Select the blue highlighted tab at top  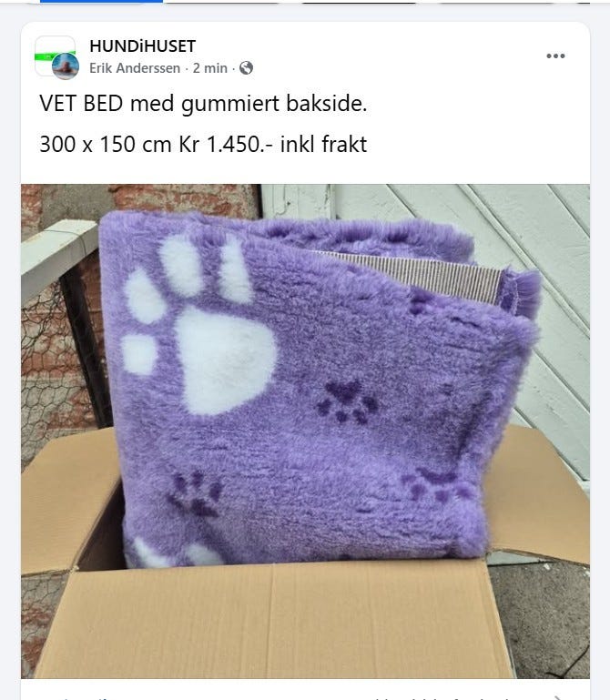tap(101, 1)
